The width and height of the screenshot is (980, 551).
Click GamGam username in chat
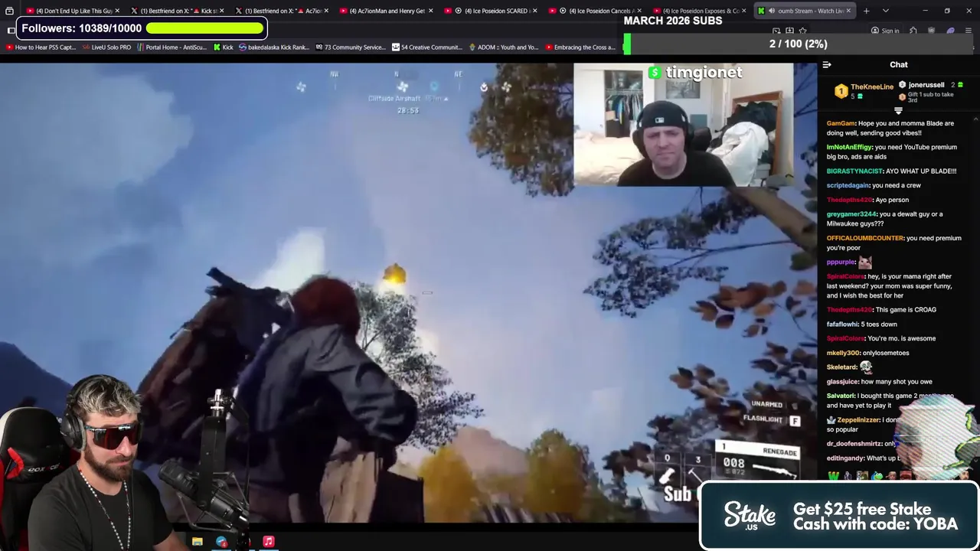point(840,123)
